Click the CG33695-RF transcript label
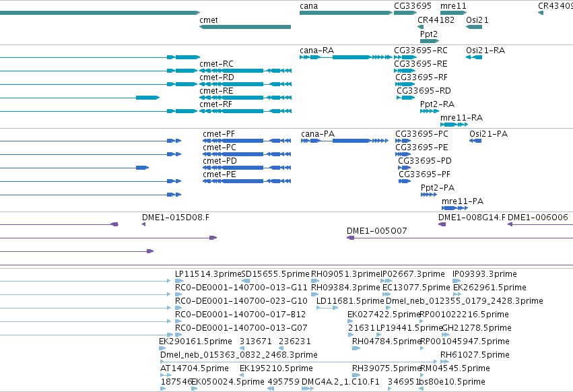The width and height of the screenshot is (573, 392). (422, 77)
